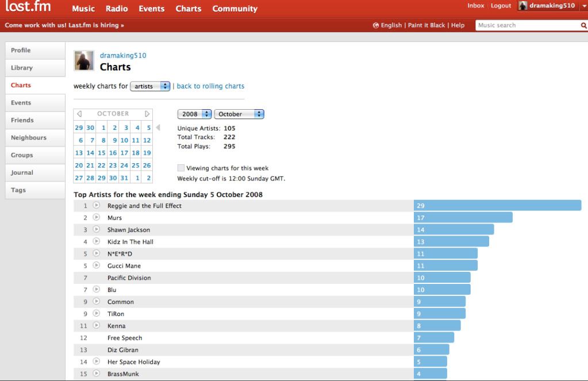This screenshot has height=381, width=588.
Task: Select October 13 in the calendar
Action: coord(79,153)
